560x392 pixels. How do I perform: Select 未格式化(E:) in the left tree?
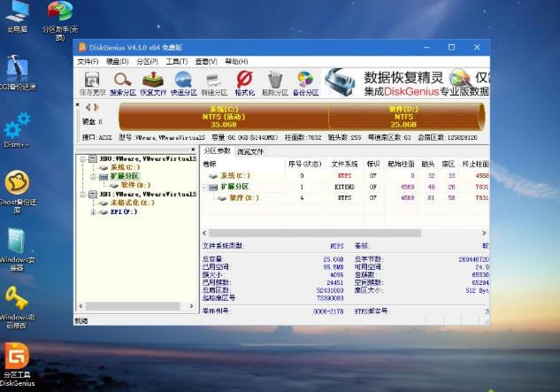click(x=132, y=203)
